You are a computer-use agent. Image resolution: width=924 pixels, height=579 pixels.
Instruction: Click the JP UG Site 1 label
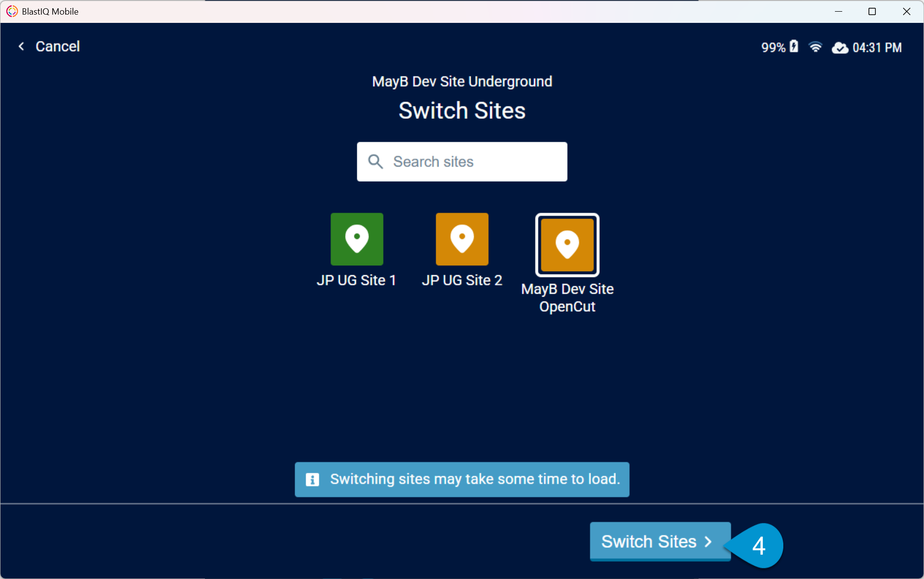pos(356,280)
